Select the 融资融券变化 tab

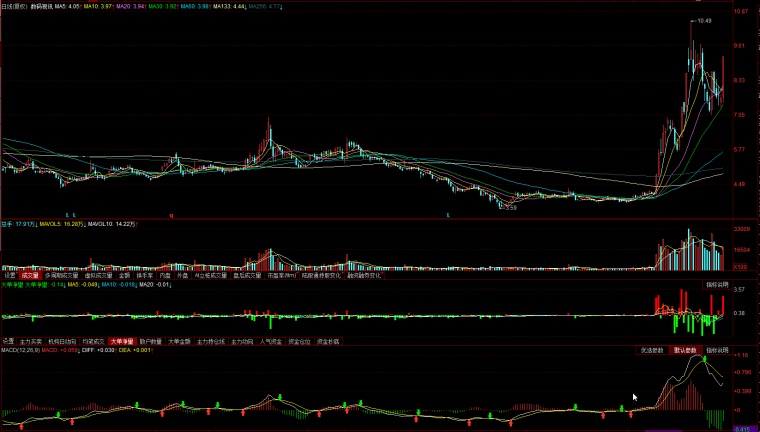coord(366,275)
